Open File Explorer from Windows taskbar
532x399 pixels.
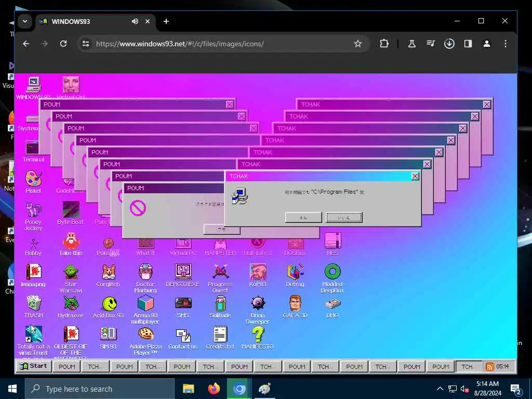click(188, 389)
